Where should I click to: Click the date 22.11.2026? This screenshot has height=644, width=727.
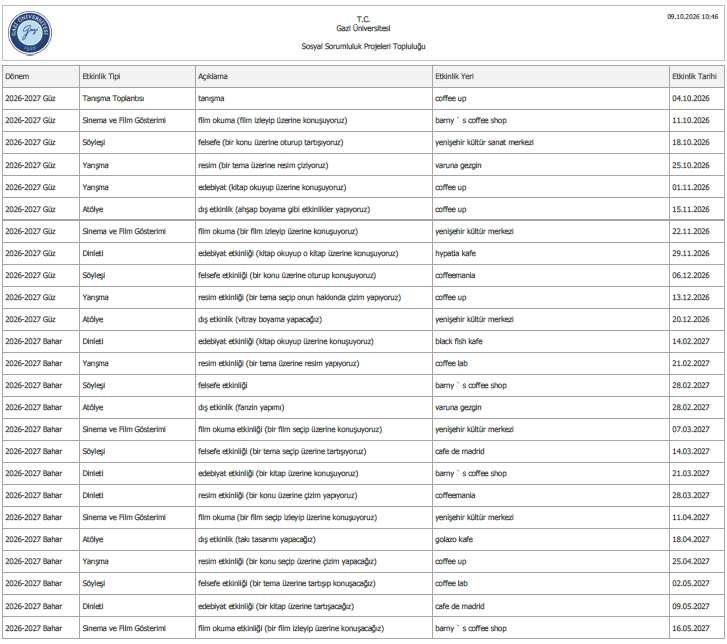pyautogui.click(x=690, y=231)
